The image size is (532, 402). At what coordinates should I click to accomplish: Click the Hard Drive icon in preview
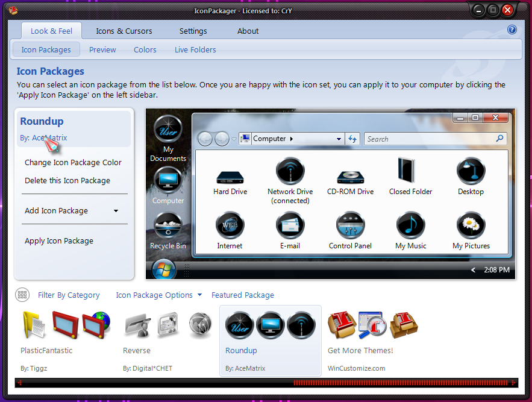coord(230,177)
